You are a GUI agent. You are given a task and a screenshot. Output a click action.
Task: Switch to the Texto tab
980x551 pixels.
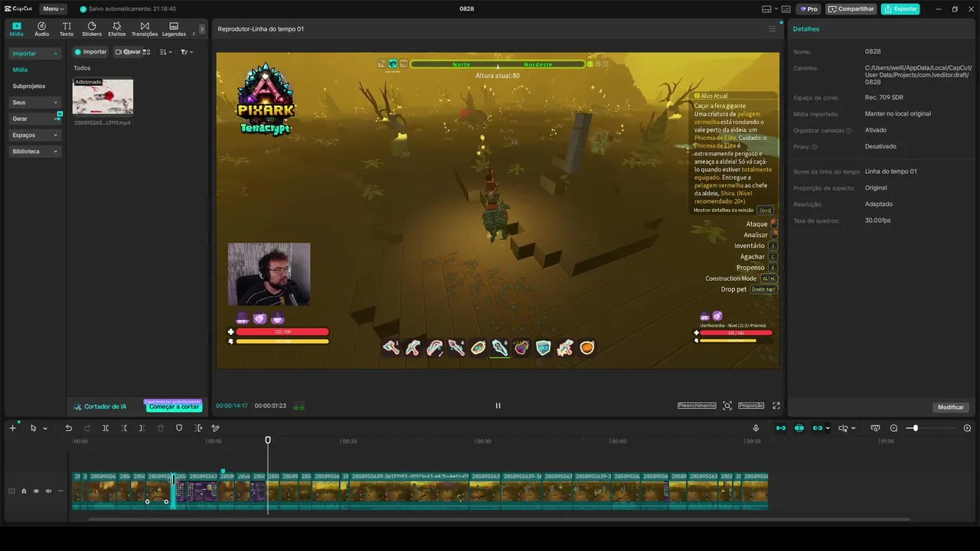(67, 29)
